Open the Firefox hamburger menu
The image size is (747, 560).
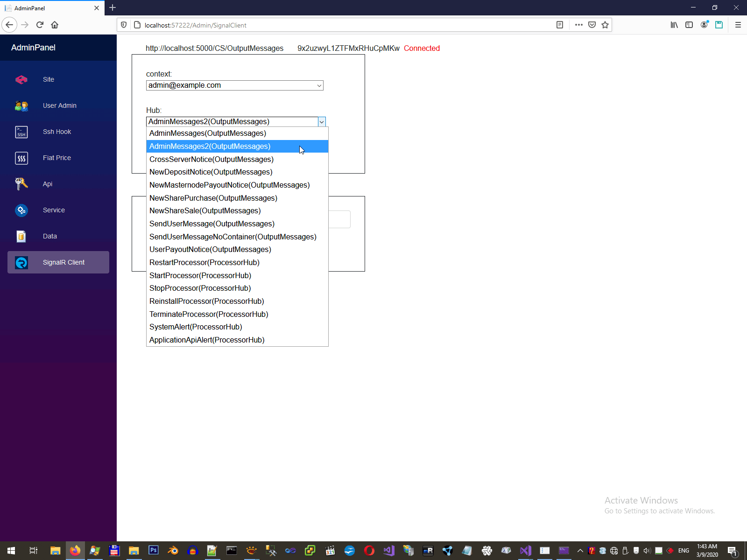tap(738, 25)
